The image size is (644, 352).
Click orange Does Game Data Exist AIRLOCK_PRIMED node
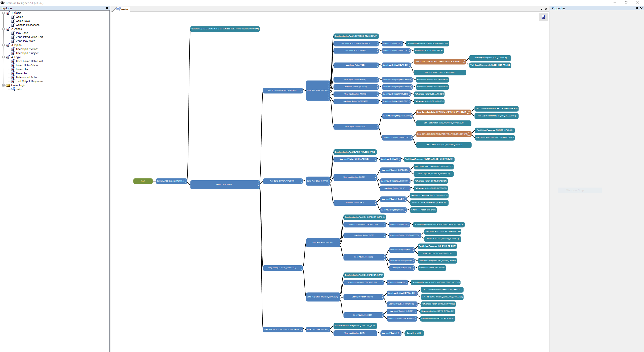click(438, 62)
